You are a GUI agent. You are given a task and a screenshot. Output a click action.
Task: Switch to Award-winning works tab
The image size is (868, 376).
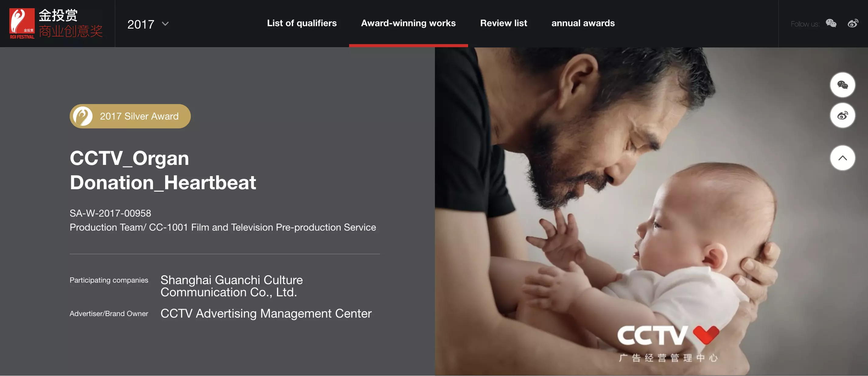pos(408,23)
